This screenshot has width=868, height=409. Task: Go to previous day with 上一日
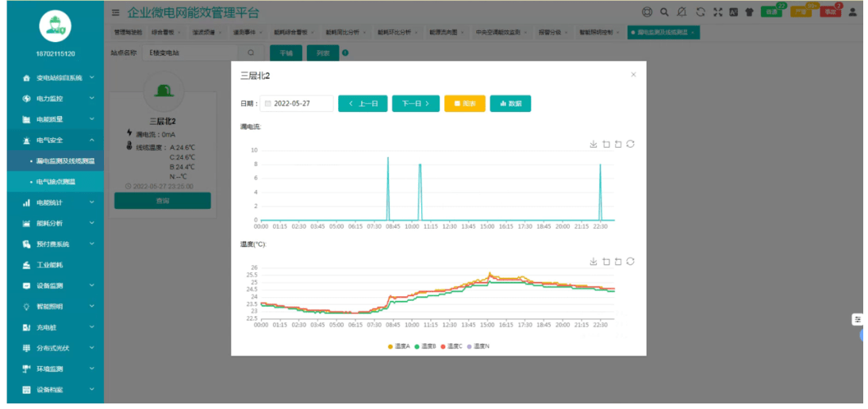pyautogui.click(x=363, y=103)
